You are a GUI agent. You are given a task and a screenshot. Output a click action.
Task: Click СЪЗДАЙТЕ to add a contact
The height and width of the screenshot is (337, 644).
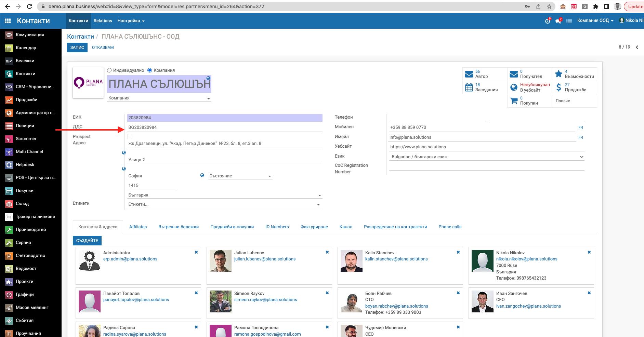[87, 241]
